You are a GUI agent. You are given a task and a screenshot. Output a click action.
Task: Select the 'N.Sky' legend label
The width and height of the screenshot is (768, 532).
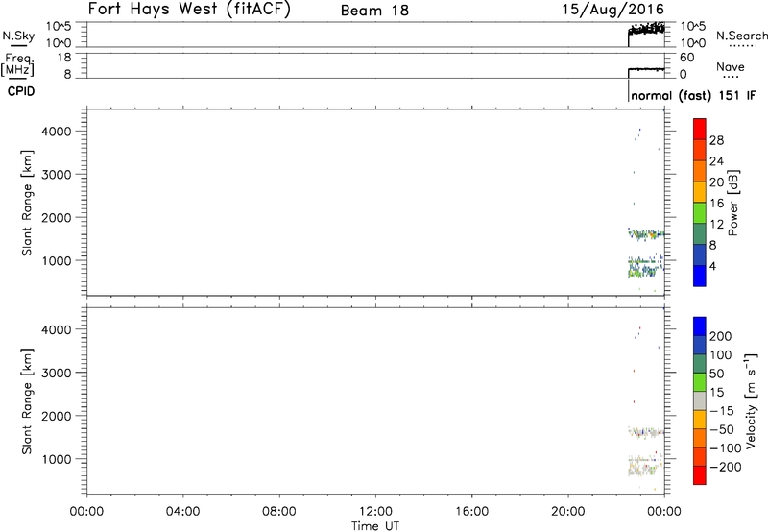coord(18,36)
